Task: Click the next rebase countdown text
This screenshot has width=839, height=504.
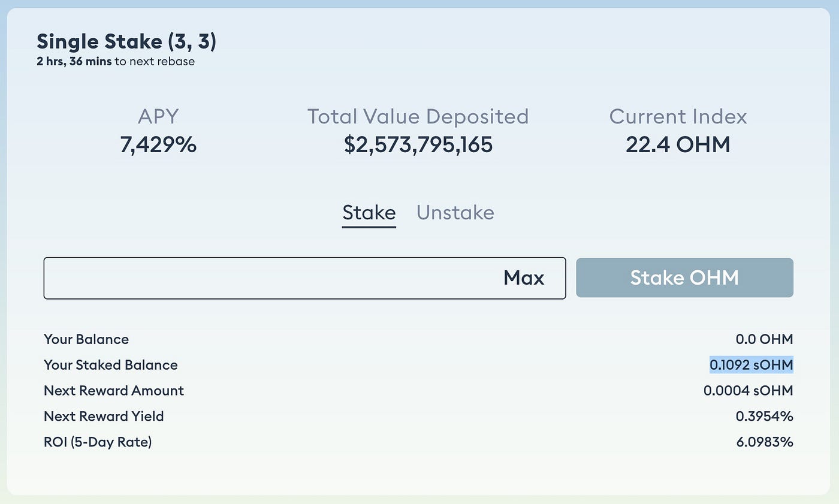Action: coord(116,61)
